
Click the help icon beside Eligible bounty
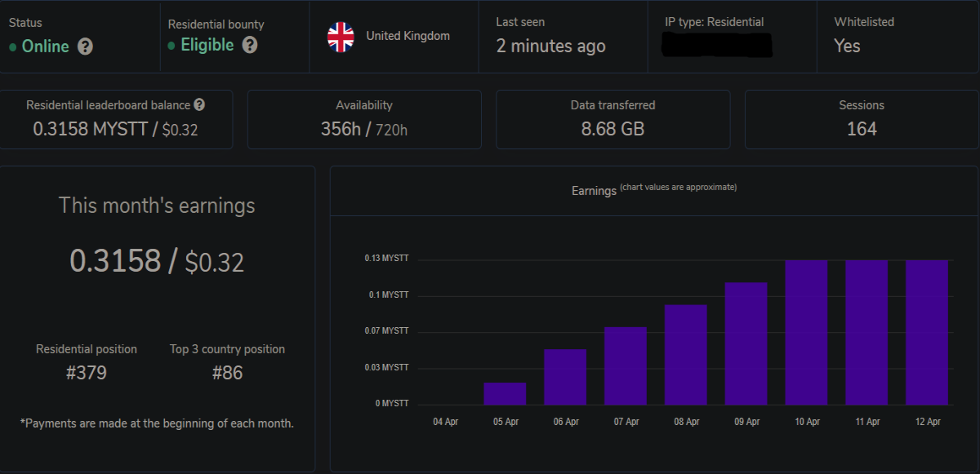coord(250,45)
